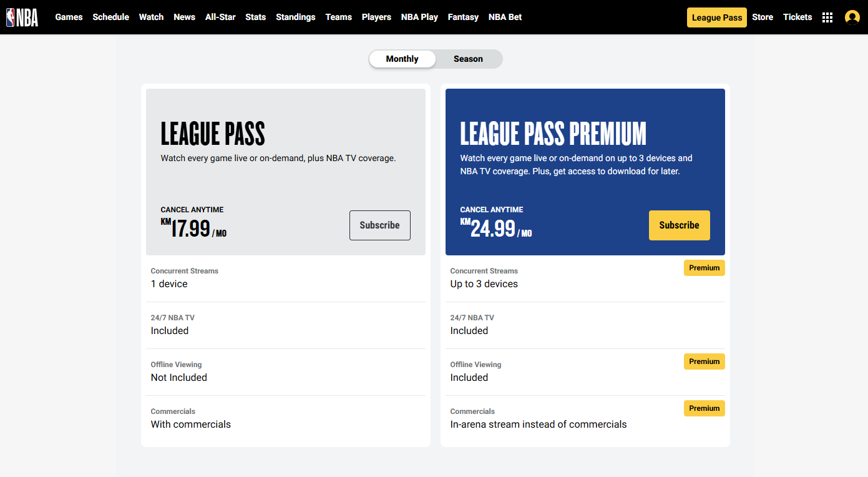
Task: Open the Store link
Action: pyautogui.click(x=763, y=17)
